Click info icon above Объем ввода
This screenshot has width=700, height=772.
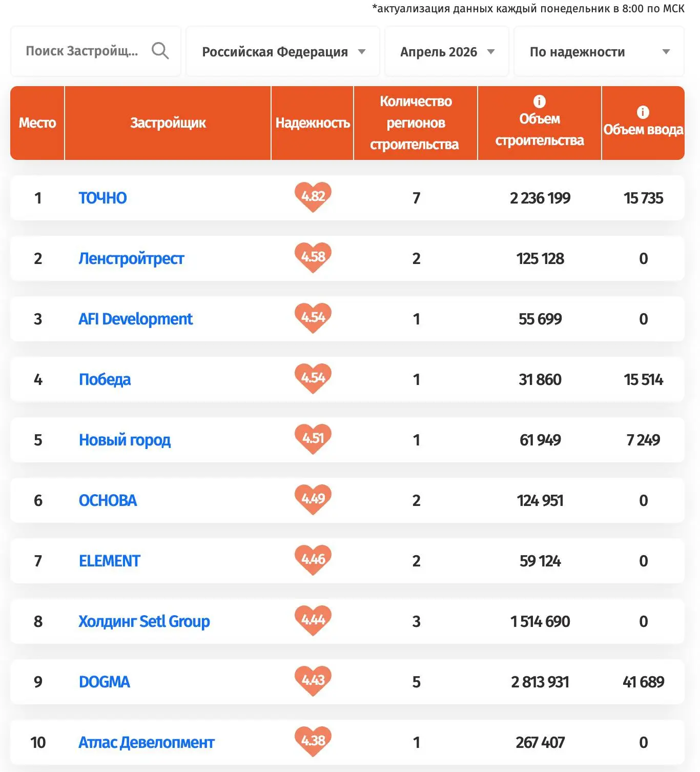[x=643, y=112]
